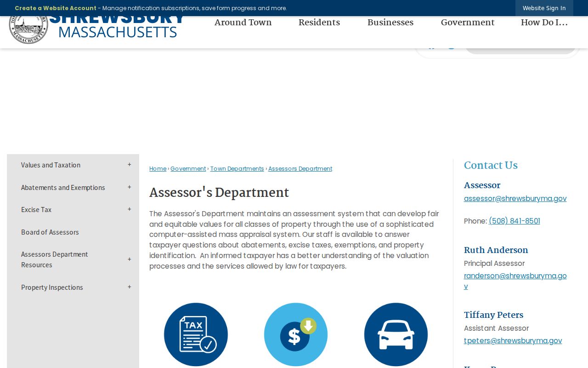Open Board of Assessors sidebar item
This screenshot has height=368, width=588.
[x=50, y=232]
